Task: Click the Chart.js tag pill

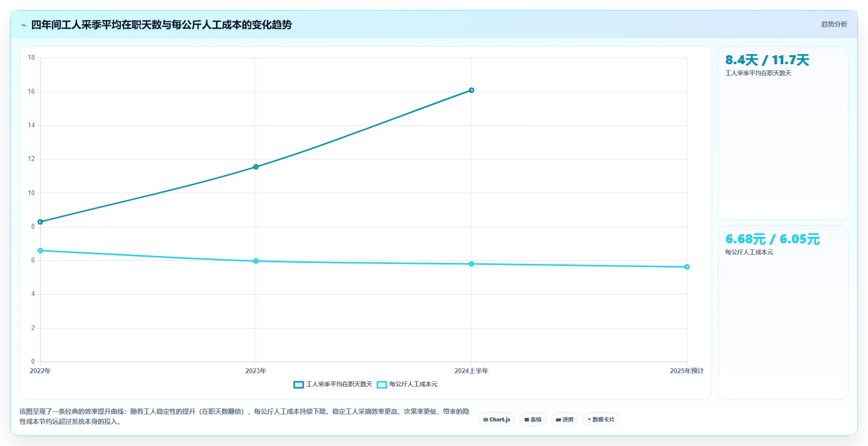Action: [x=497, y=419]
